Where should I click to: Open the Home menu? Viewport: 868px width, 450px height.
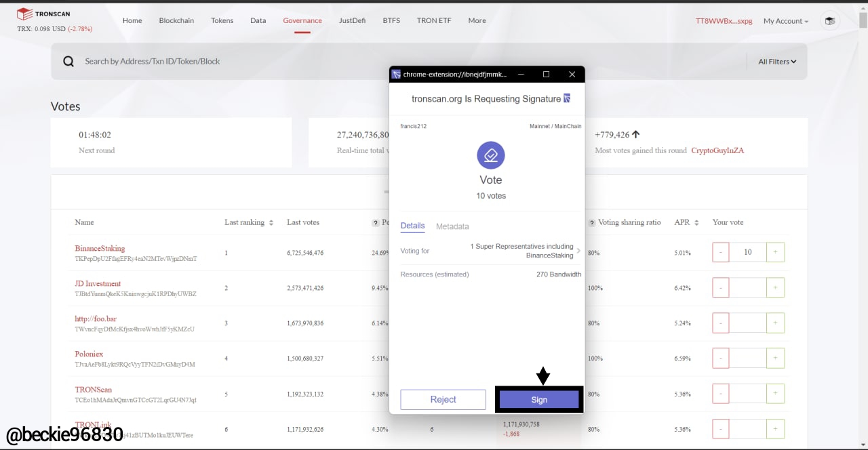pyautogui.click(x=132, y=20)
